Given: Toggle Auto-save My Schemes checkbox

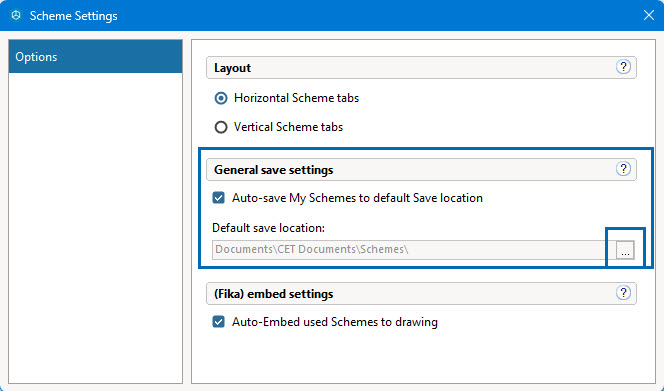Looking at the screenshot, I should (x=219, y=198).
